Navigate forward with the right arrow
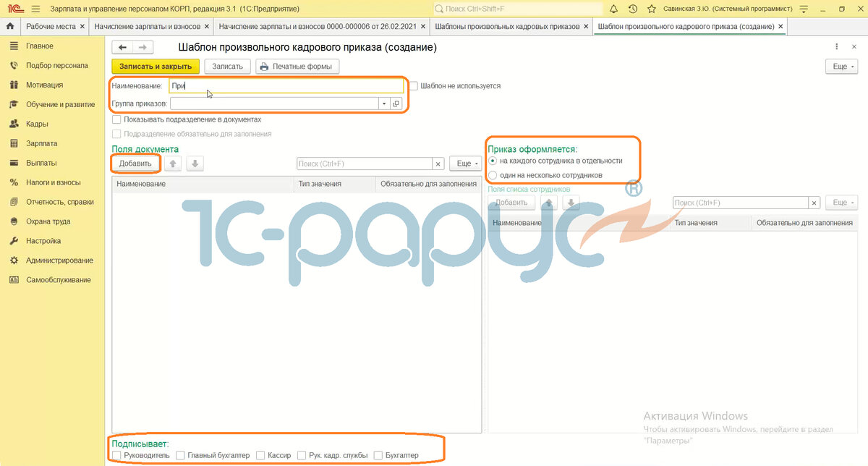 point(142,47)
